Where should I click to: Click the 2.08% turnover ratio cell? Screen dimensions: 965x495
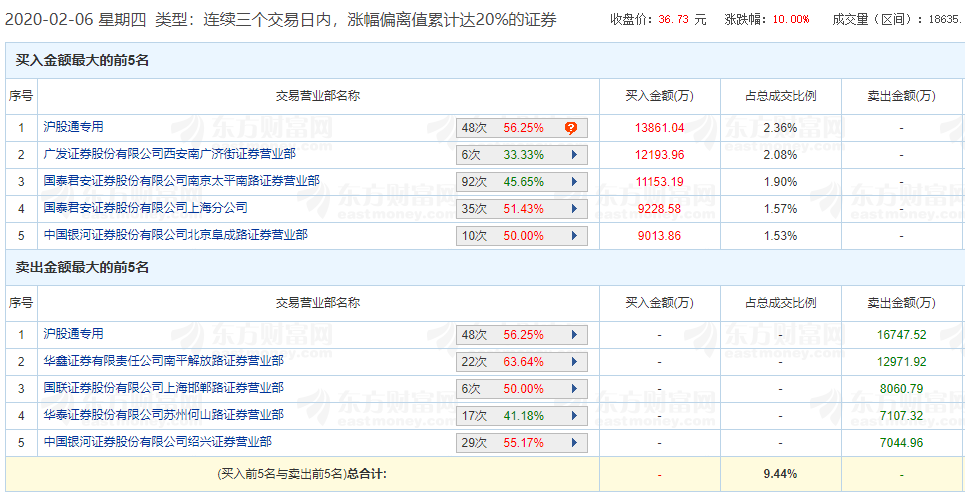780,155
